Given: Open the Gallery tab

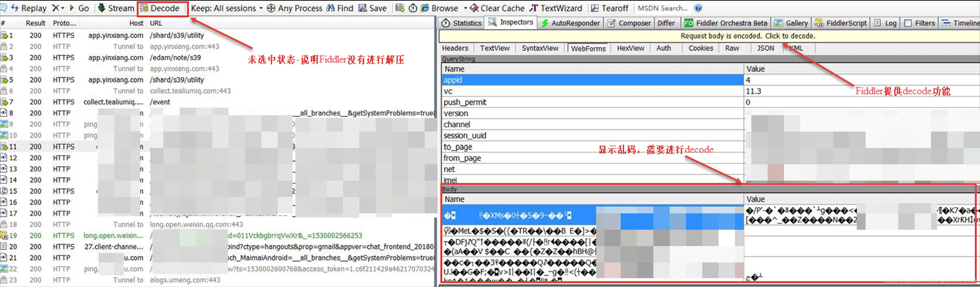Looking at the screenshot, I should point(791,23).
